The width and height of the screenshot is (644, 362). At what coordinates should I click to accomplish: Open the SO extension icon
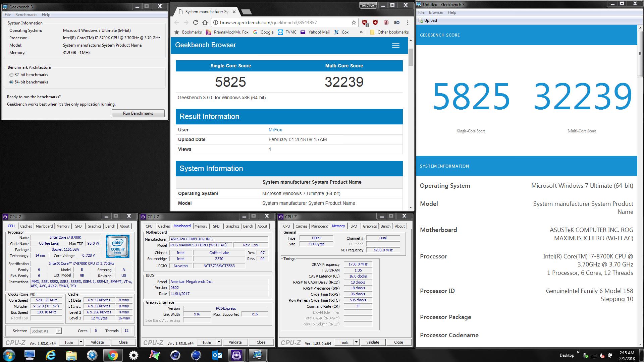397,22
